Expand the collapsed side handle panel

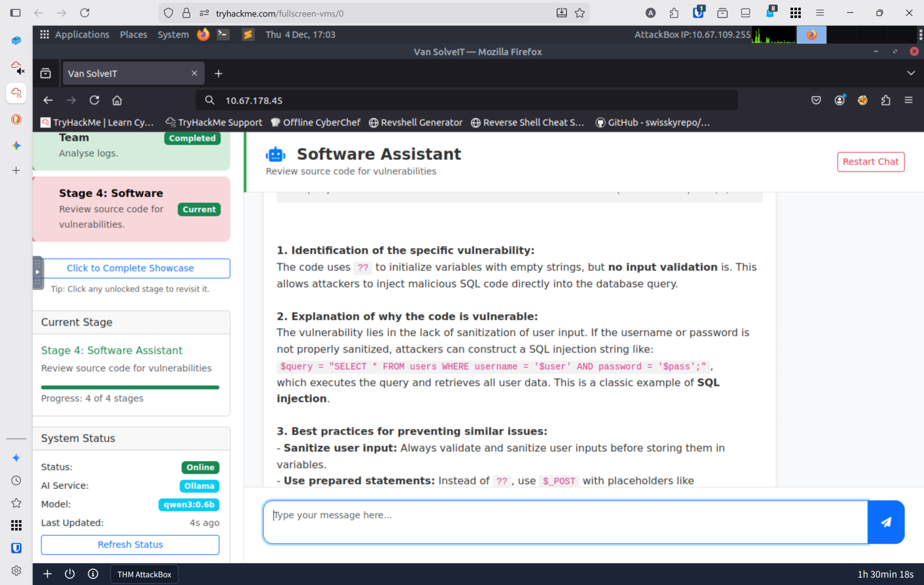(37, 272)
